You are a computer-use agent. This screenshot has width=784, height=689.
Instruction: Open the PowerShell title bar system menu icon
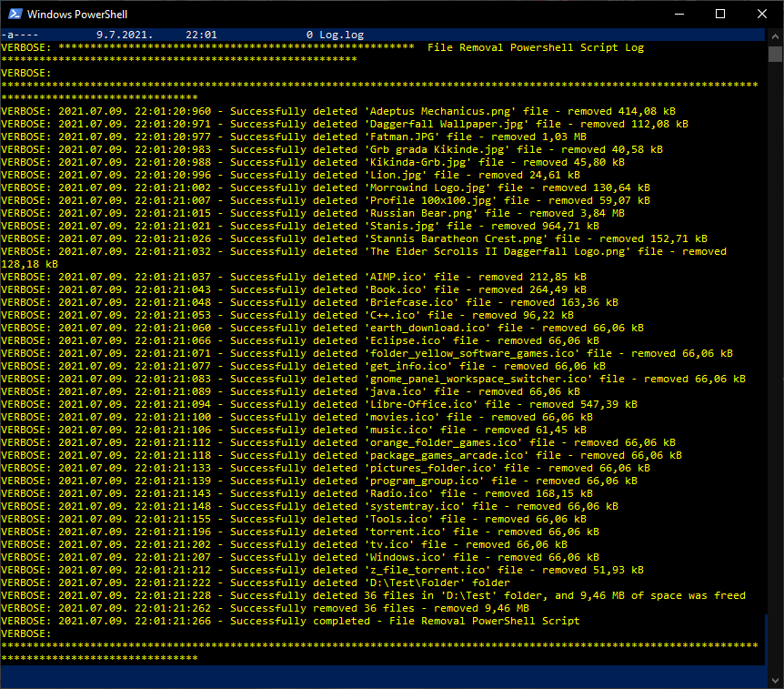point(15,14)
